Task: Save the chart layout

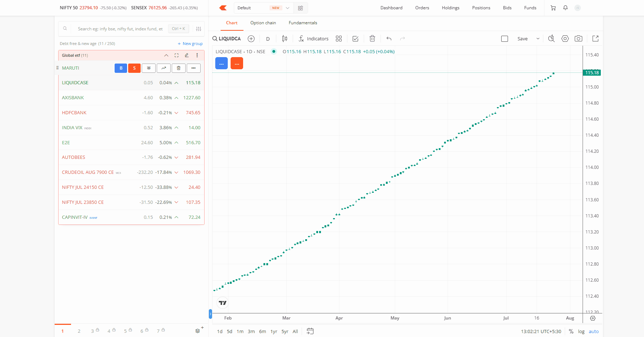Action: click(522, 39)
